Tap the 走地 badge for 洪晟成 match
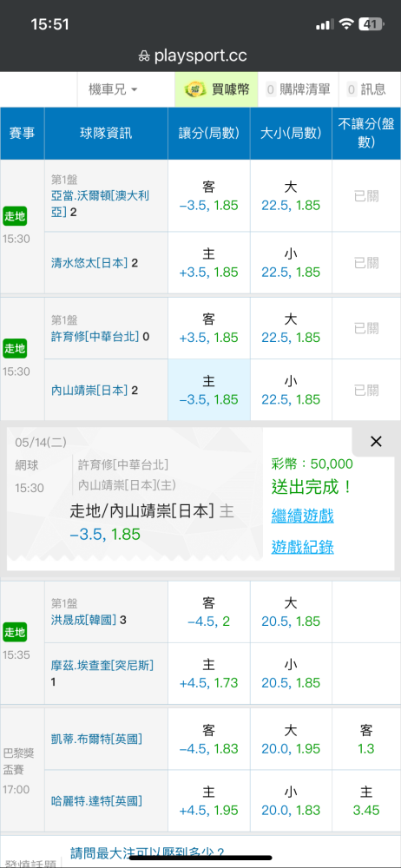Image resolution: width=401 pixels, height=868 pixels. [15, 632]
